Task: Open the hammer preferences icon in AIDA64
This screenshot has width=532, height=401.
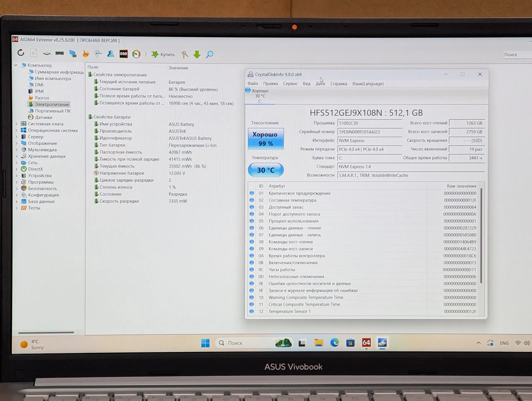Action: pos(185,54)
